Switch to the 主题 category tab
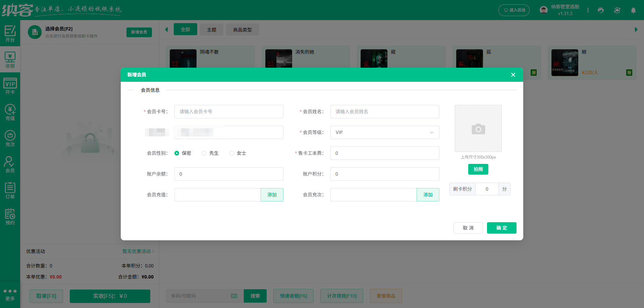The width and height of the screenshot is (644, 308). tap(211, 29)
